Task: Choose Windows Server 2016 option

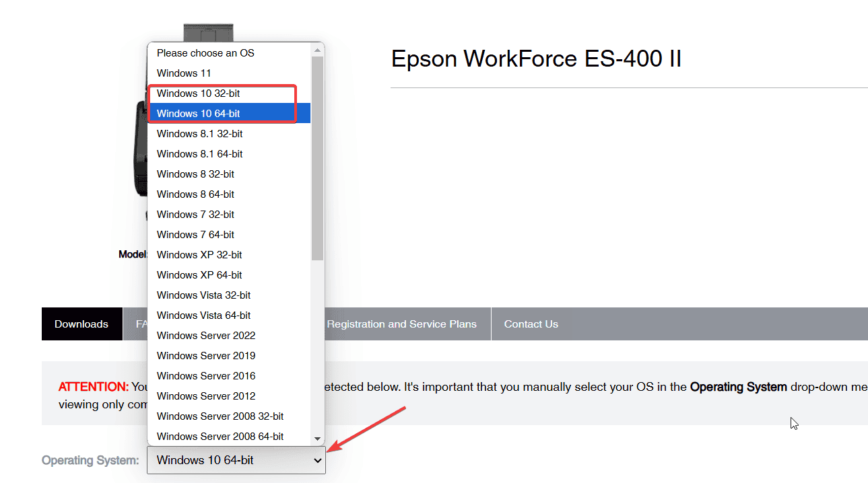Action: [x=230, y=376]
